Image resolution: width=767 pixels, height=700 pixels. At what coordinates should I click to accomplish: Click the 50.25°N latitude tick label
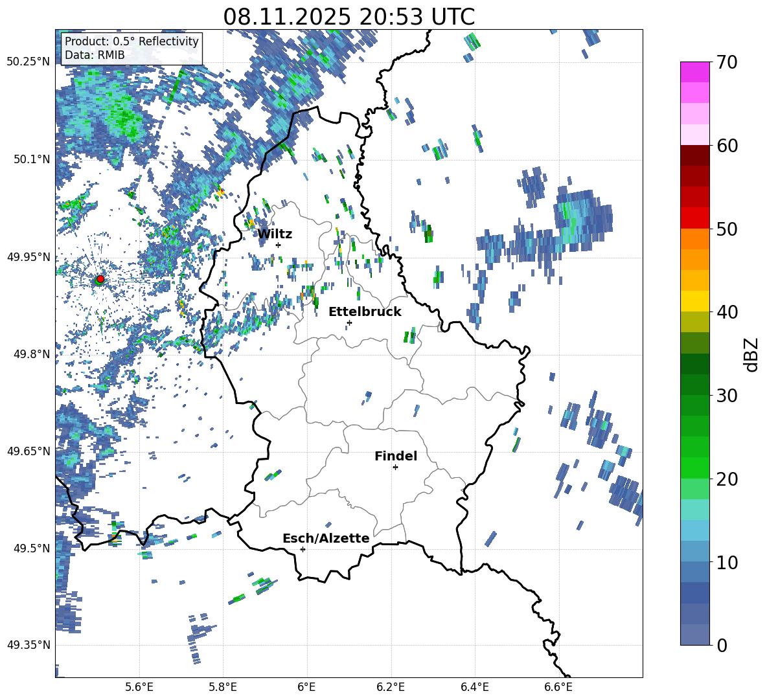pyautogui.click(x=29, y=62)
